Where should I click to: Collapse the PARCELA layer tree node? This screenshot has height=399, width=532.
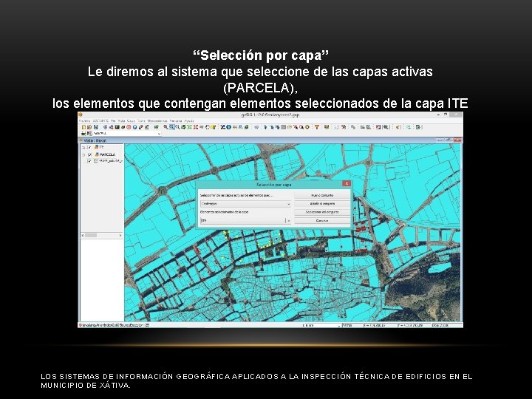(83, 154)
